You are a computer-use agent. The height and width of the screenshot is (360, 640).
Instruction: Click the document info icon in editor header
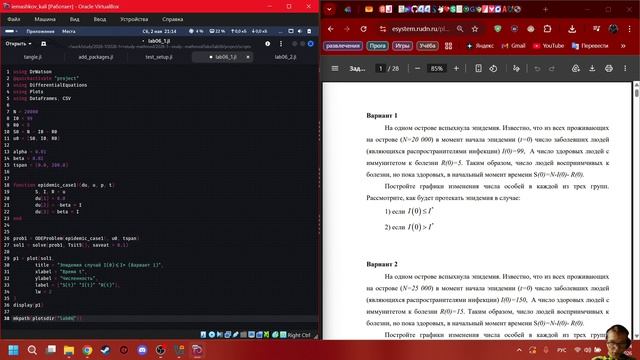coord(267,44)
